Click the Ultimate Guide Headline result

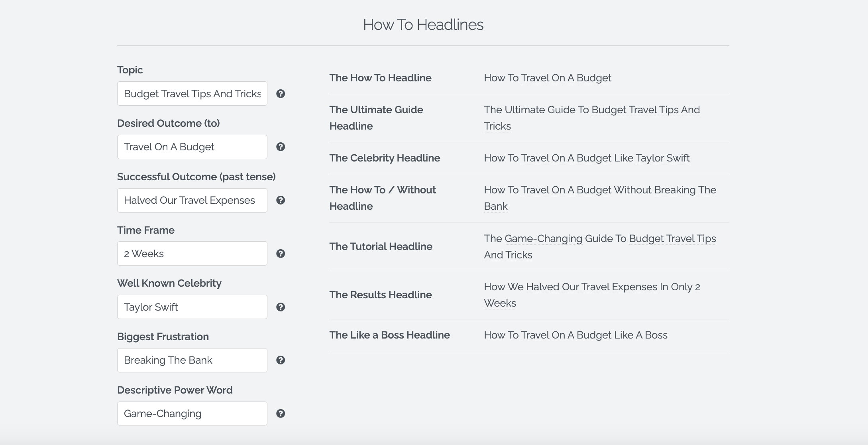pyautogui.click(x=591, y=118)
